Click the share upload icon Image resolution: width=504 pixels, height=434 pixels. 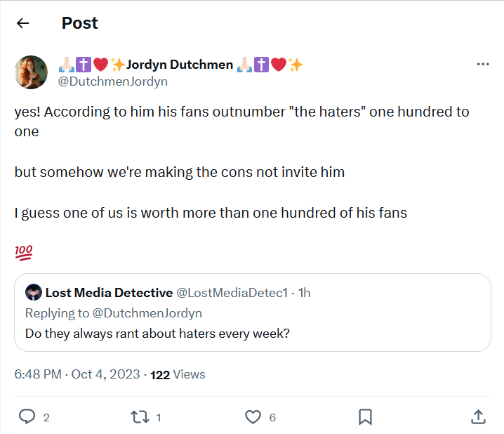click(x=478, y=417)
